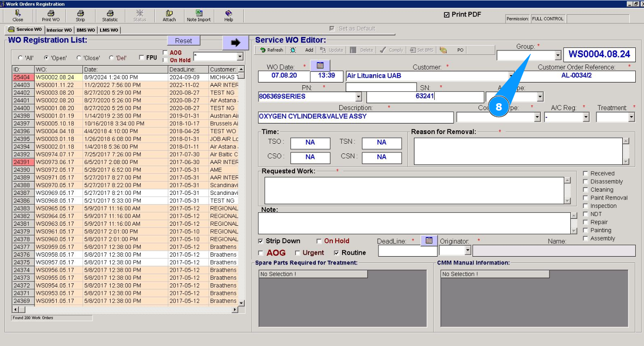Select the 'All' radio button filter
The width and height of the screenshot is (644, 346).
[20, 58]
